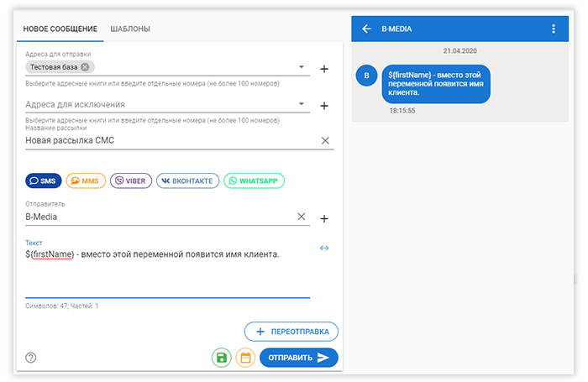The width and height of the screenshot is (588, 382).
Task: Remove the Тестовая база chip
Action: click(x=85, y=67)
